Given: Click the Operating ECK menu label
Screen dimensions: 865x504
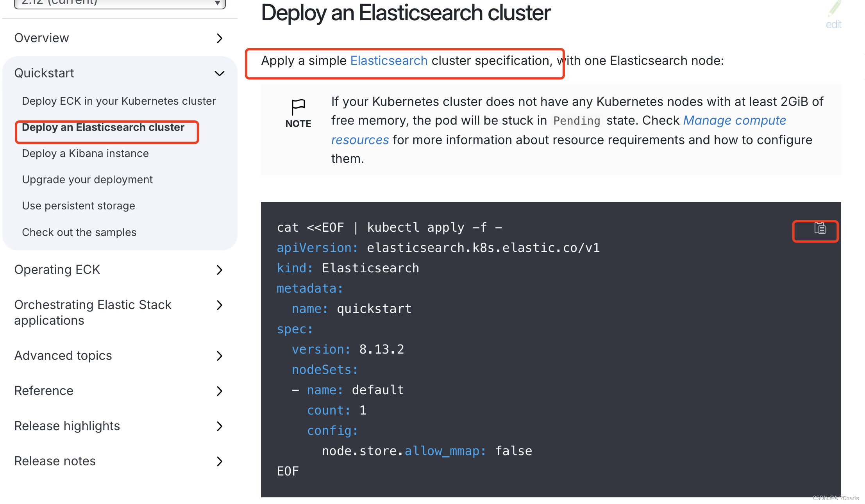Looking at the screenshot, I should (x=57, y=270).
